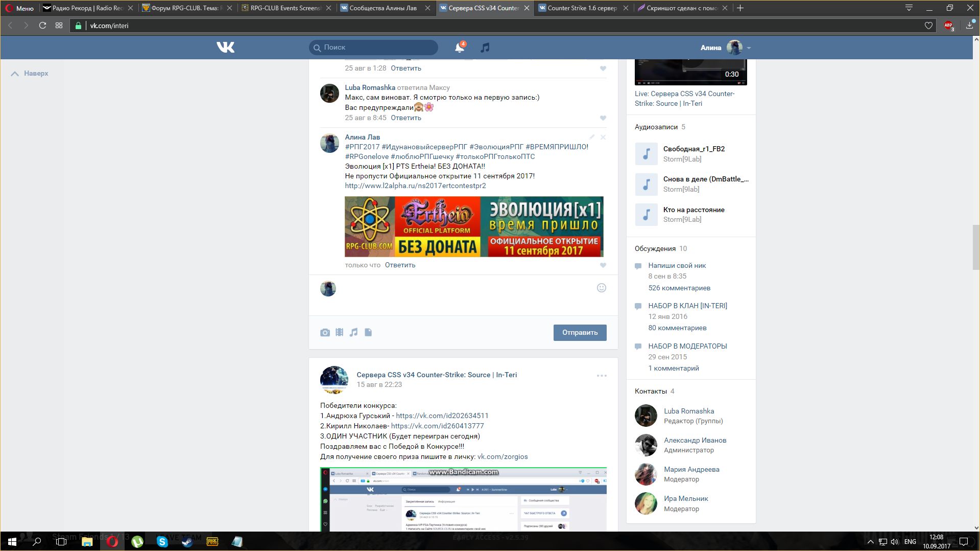This screenshot has height=551, width=980.
Task: Play audio Кто на расстояние
Action: point(646,215)
